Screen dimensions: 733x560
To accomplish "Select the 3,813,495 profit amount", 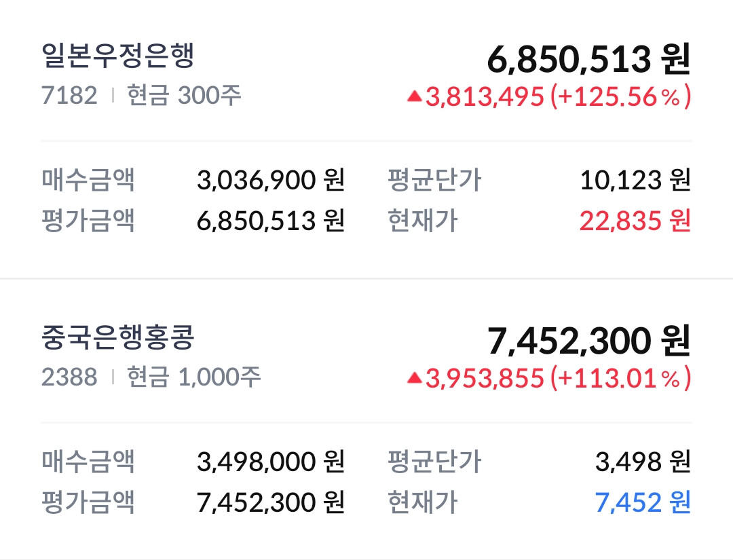I will [x=485, y=97].
